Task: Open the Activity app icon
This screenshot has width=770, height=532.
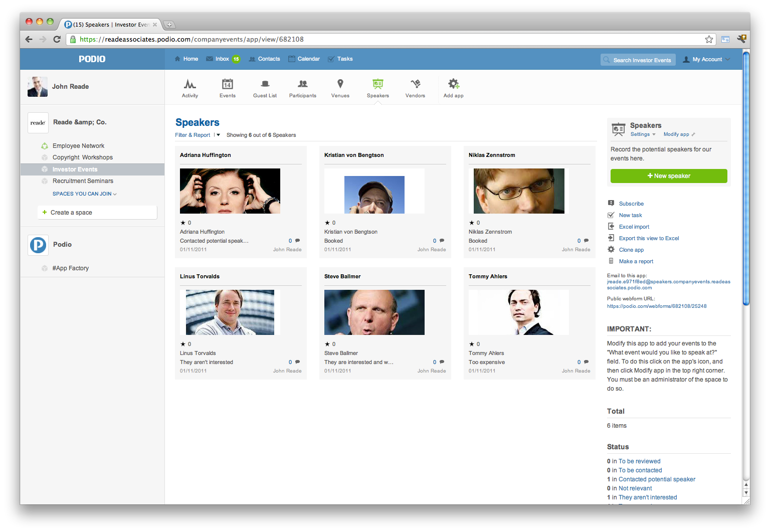Action: click(189, 84)
